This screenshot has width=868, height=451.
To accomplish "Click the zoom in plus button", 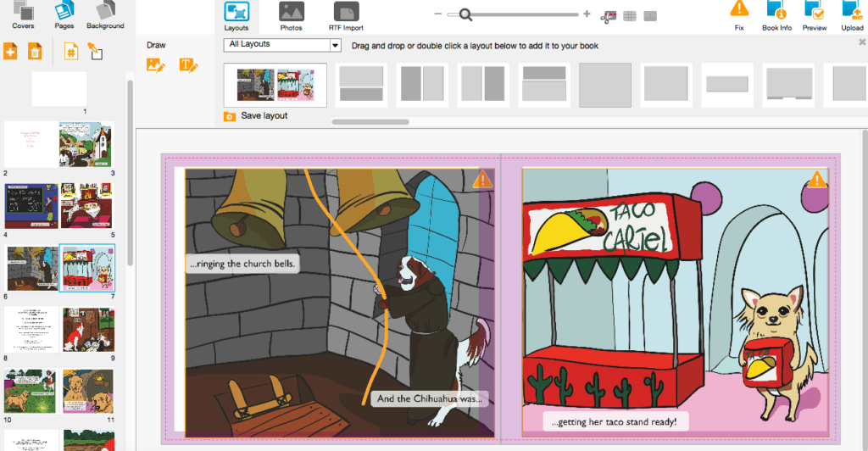I will click(x=587, y=14).
